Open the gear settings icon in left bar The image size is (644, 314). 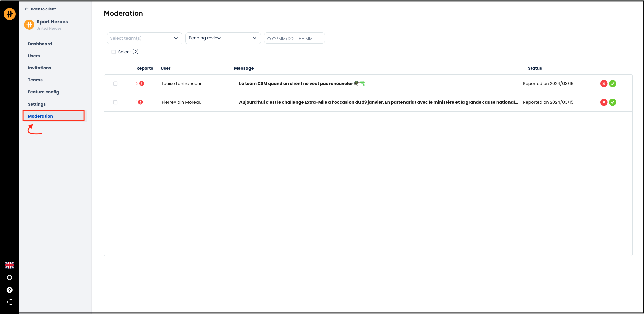pyautogui.click(x=9, y=278)
